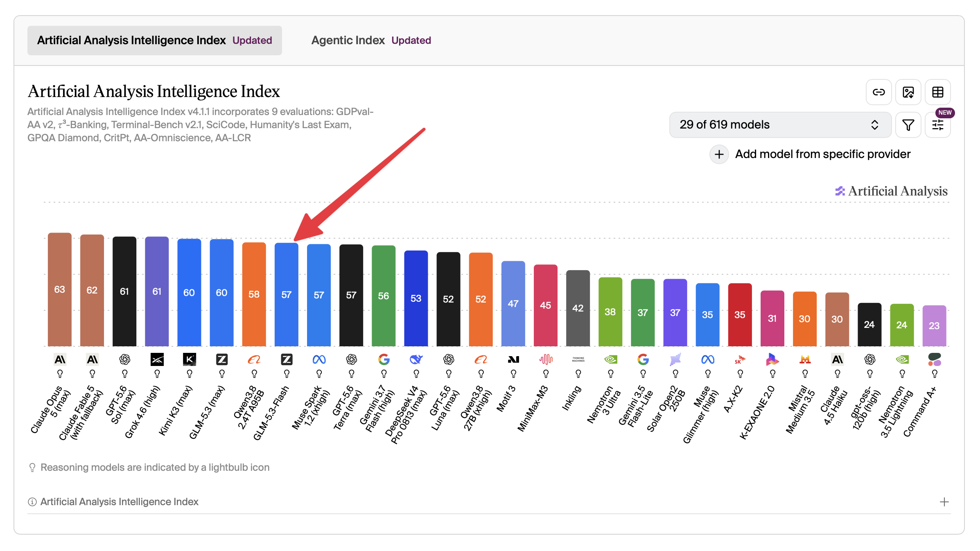Click the SK logo for A.X-K2
This screenshot has height=551, width=980.
point(740,359)
